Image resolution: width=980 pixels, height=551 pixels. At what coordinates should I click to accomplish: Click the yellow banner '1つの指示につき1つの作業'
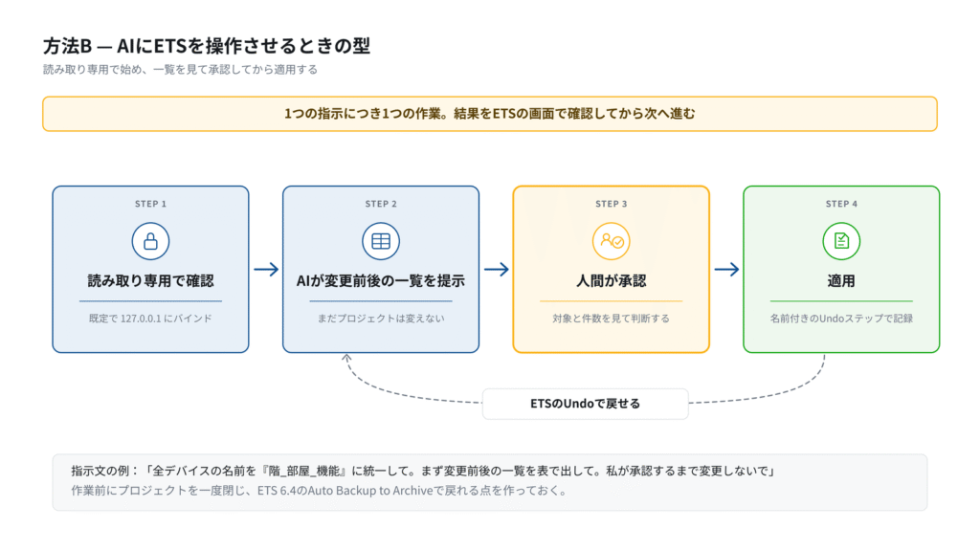[489, 114]
